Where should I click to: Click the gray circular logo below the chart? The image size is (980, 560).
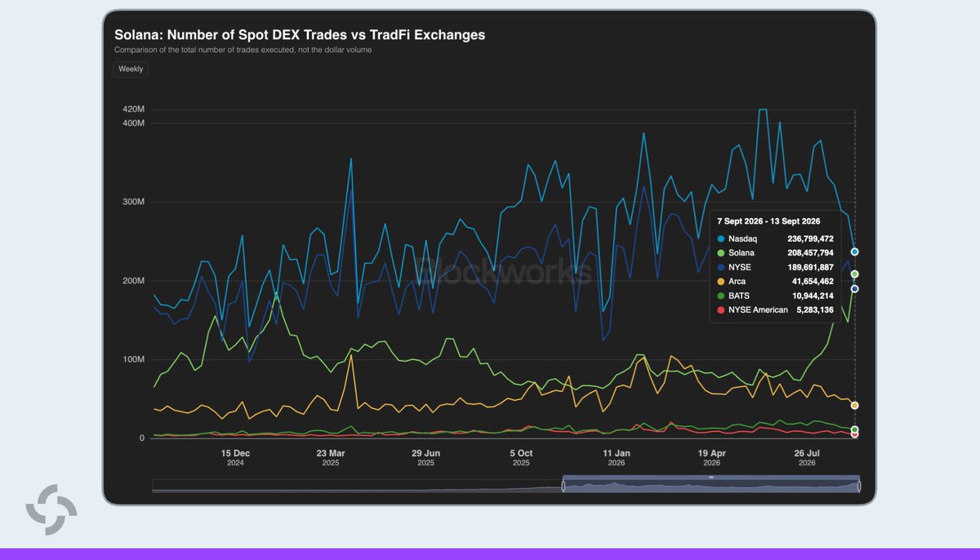tap(51, 510)
